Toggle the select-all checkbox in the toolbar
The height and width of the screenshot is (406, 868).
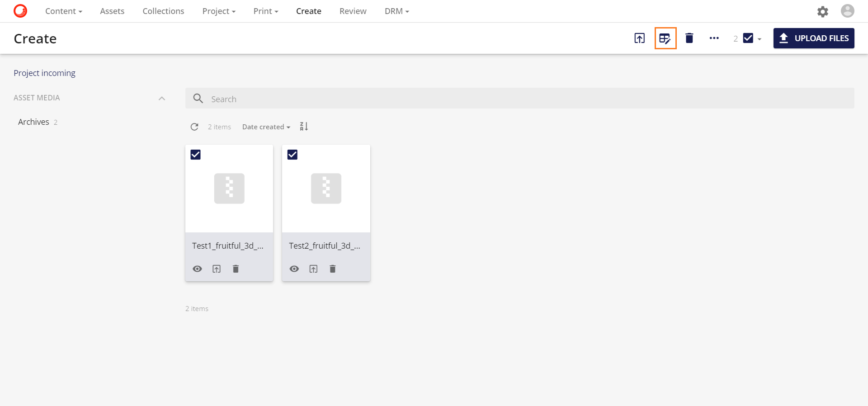(748, 38)
